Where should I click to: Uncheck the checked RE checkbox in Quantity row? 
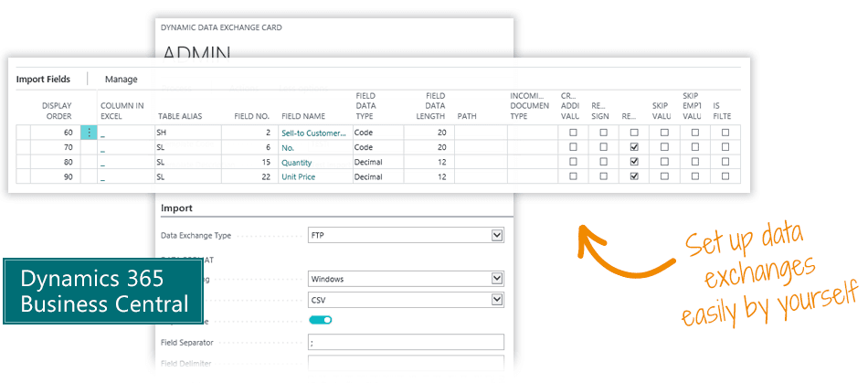(x=634, y=162)
